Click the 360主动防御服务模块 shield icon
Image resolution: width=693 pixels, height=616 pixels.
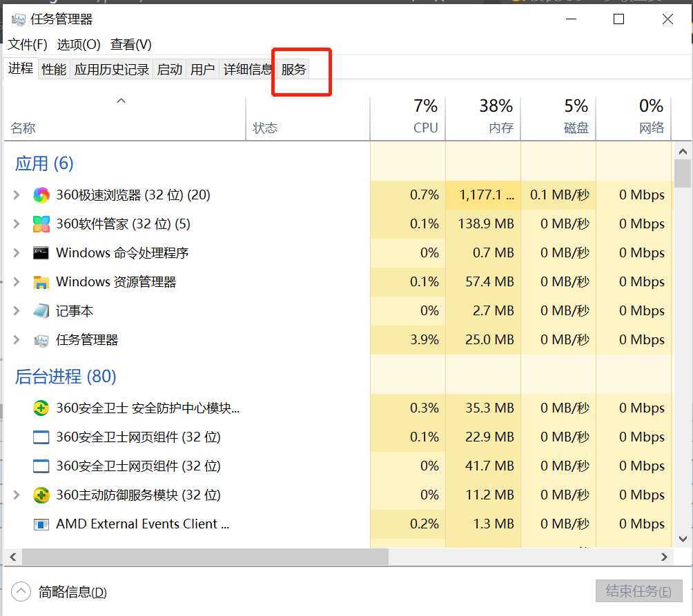[41, 495]
